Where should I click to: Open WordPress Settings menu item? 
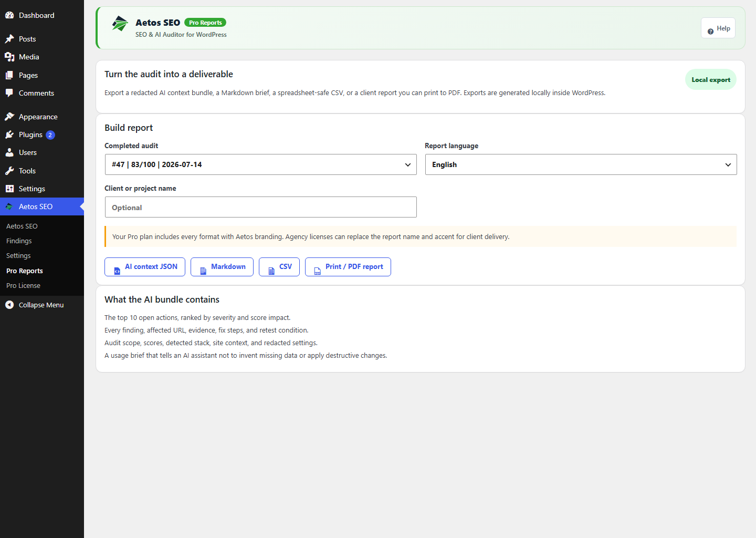(42, 189)
